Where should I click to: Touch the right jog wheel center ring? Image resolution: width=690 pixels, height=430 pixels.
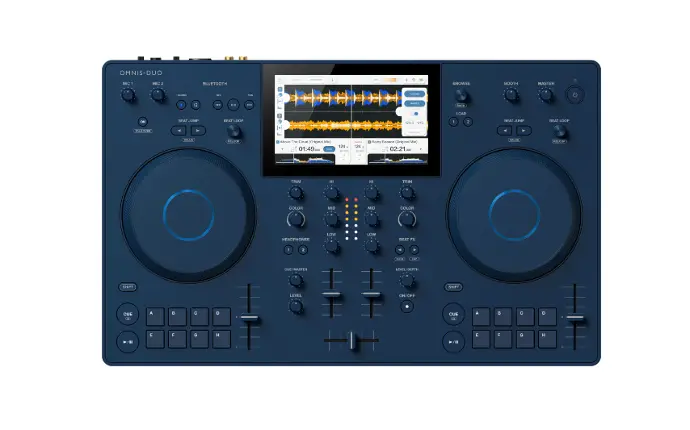[514, 215]
